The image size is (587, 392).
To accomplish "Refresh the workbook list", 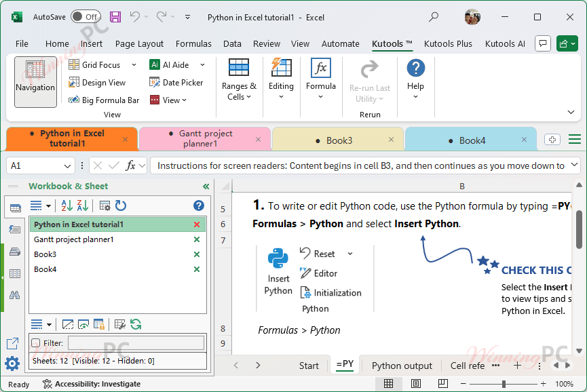I will 121,205.
